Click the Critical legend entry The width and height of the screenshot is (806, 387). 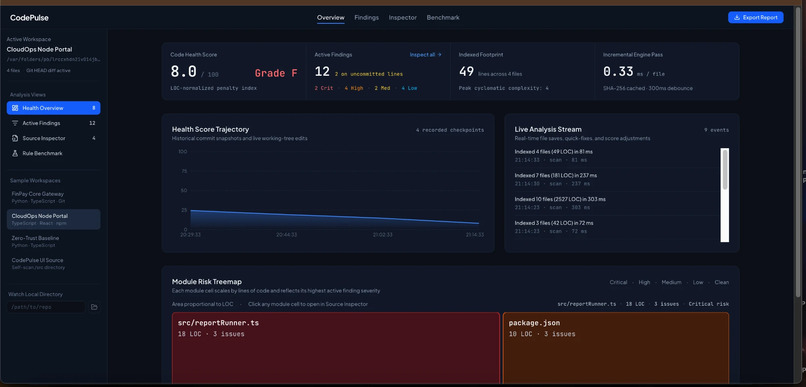tap(618, 282)
